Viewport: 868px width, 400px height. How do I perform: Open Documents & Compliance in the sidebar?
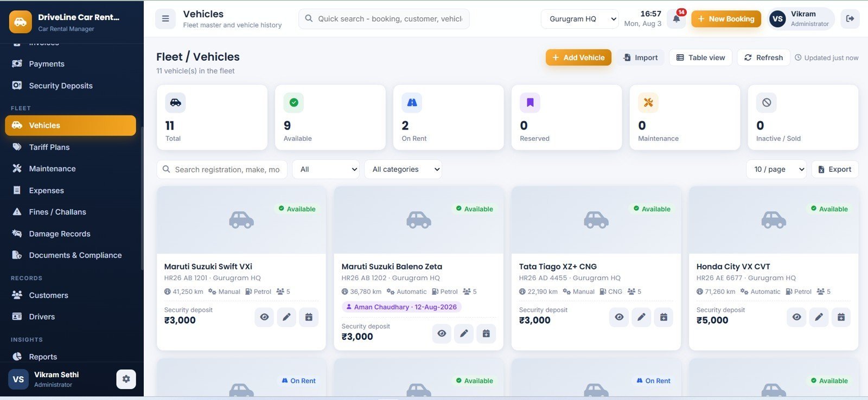[x=71, y=255]
